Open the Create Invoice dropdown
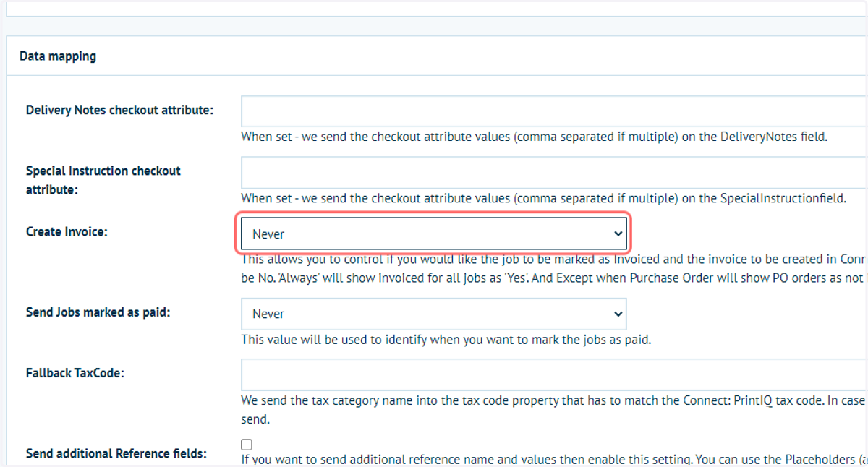This screenshot has width=868, height=467. [x=433, y=233]
